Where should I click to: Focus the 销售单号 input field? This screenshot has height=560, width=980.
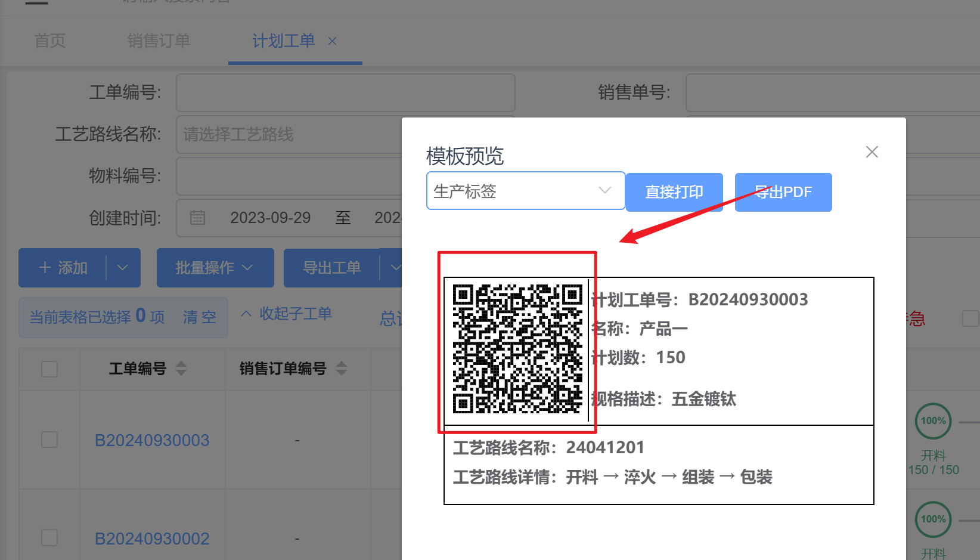[832, 92]
